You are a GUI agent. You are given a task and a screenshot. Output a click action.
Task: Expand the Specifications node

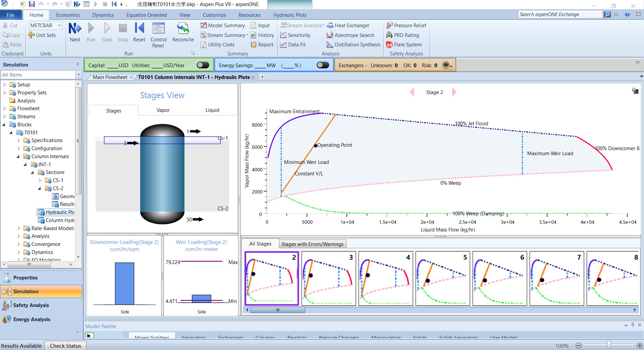click(19, 140)
